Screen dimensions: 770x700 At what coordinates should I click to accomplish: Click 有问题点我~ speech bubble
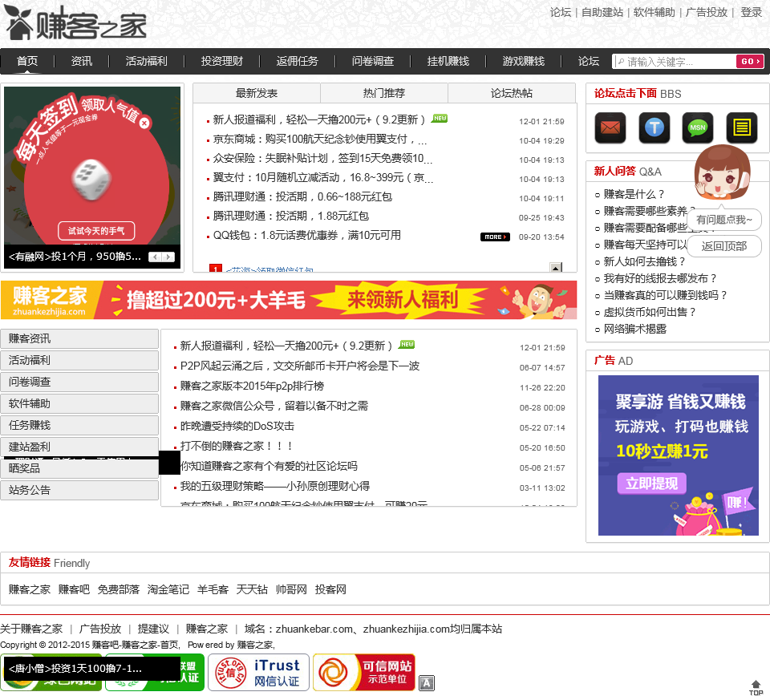(x=723, y=220)
